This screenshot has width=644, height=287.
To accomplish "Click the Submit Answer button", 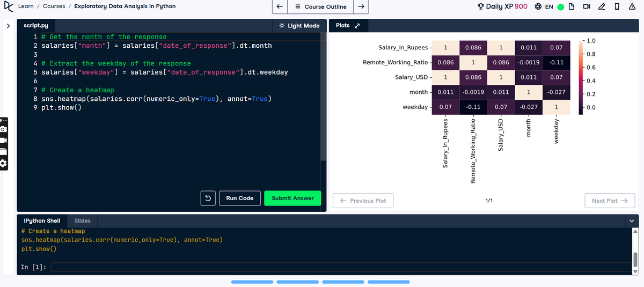I will 292,198.
